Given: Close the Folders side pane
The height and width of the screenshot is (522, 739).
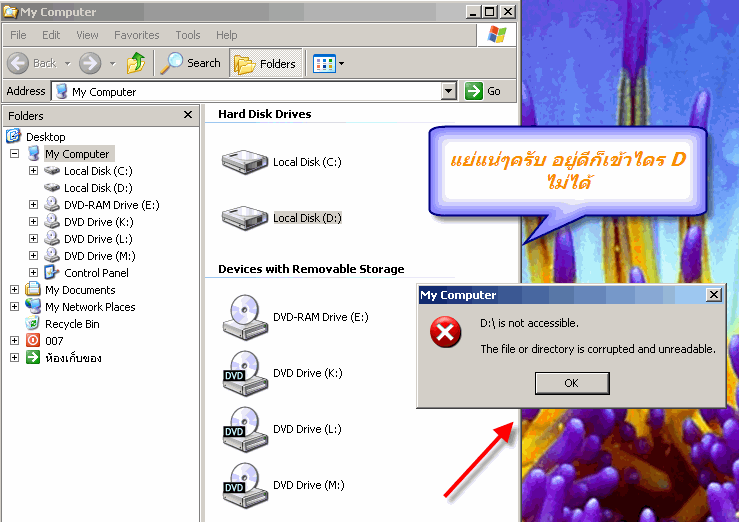Looking at the screenshot, I should point(188,114).
